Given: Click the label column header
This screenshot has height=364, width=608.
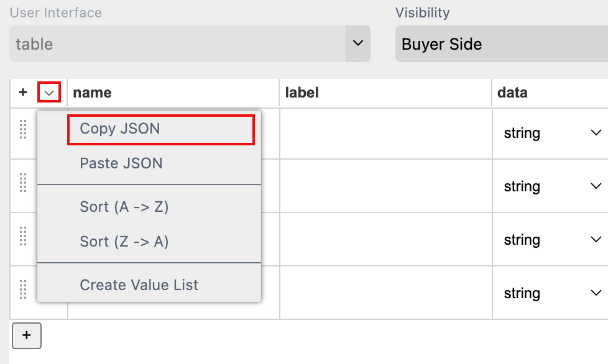Looking at the screenshot, I should pos(302,92).
